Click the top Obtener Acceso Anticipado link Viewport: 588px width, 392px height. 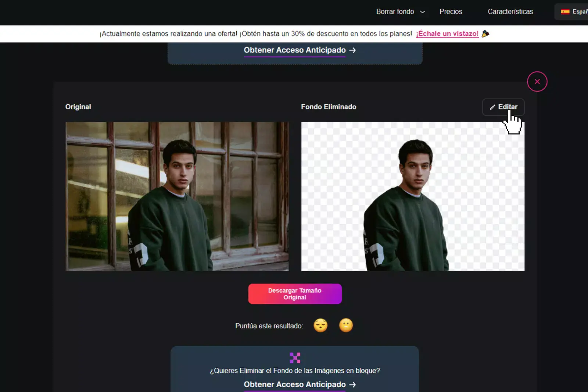coord(300,50)
